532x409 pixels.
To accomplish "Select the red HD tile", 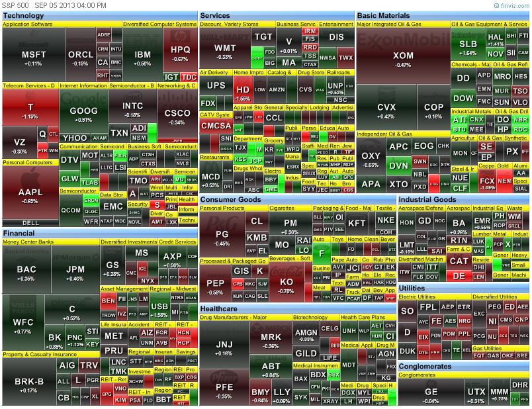I will click(x=243, y=89).
